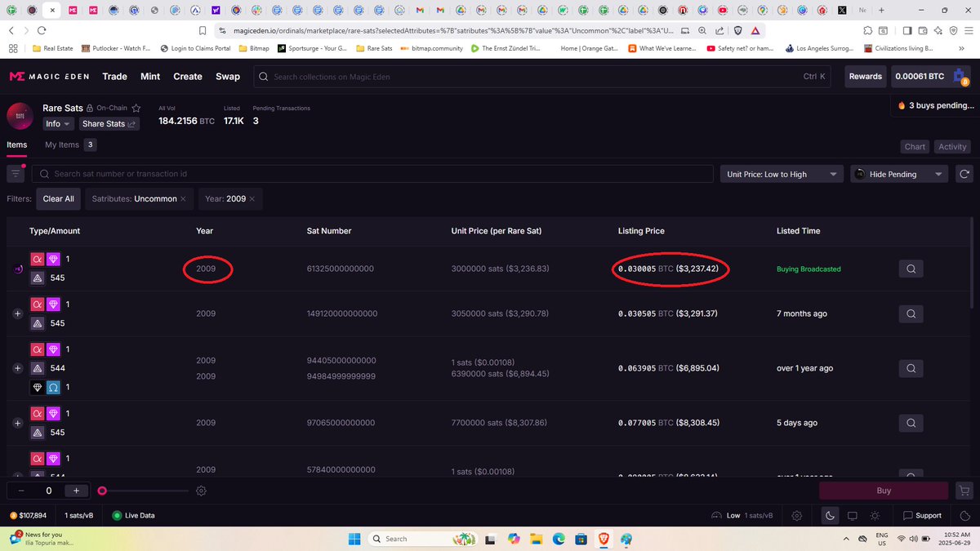Open the wallet showing 0.00061 BTC

click(931, 76)
